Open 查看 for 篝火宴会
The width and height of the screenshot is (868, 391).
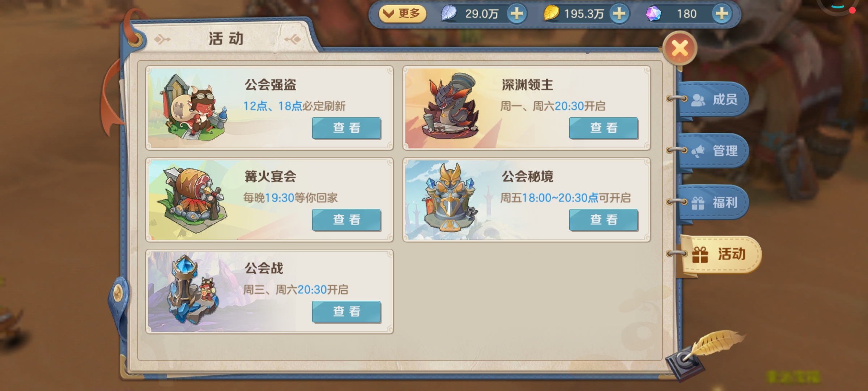coord(346,219)
